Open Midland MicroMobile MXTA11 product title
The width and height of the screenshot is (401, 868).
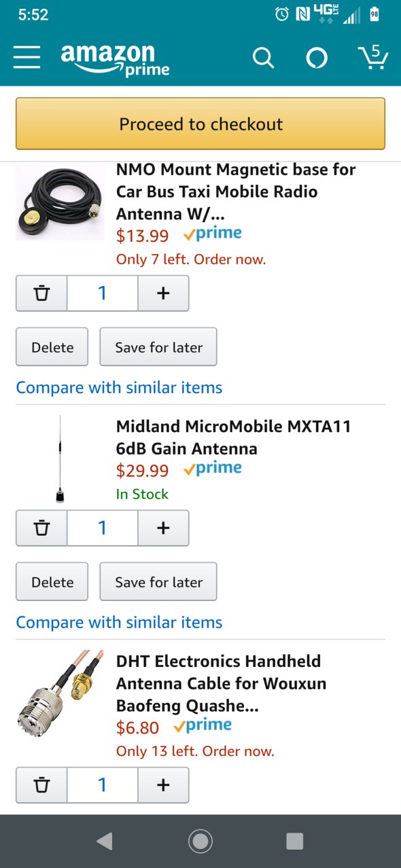pos(234,437)
